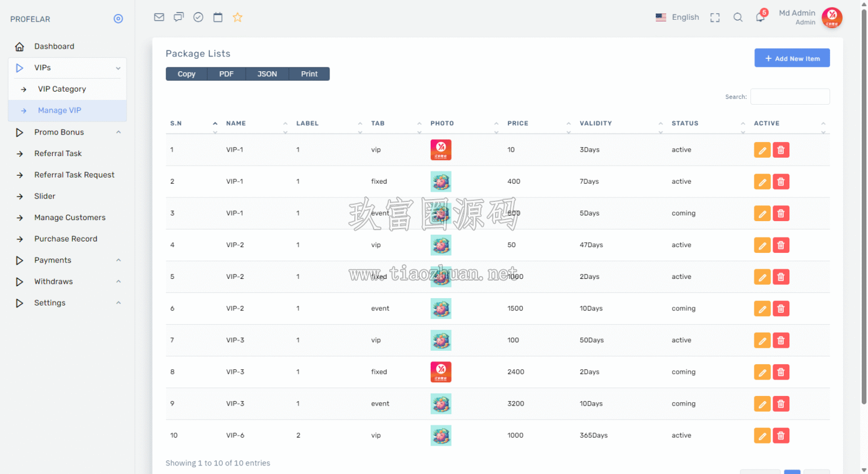Open the calendar icon in top bar
Screen dimensions: 868x474
pyautogui.click(x=218, y=17)
